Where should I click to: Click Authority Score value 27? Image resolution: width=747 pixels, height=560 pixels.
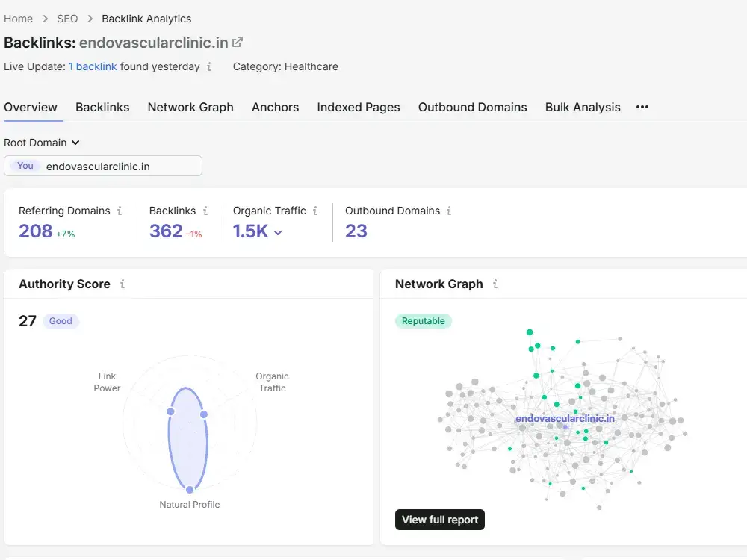pos(27,321)
